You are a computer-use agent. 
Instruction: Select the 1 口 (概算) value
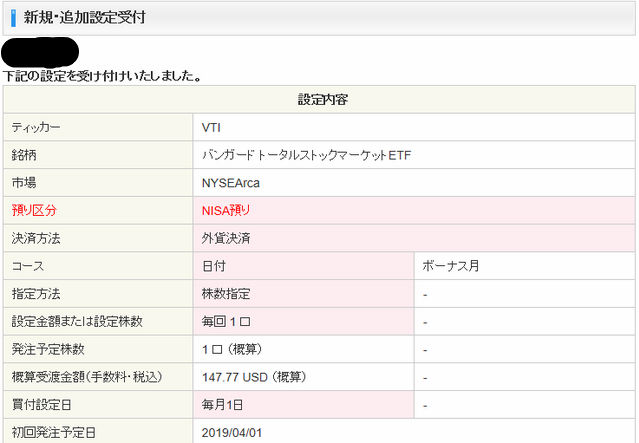(232, 349)
